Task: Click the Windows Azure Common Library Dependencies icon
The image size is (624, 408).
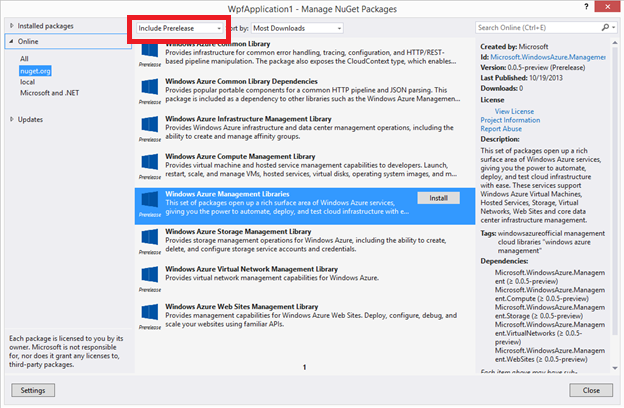Action: tap(150, 87)
